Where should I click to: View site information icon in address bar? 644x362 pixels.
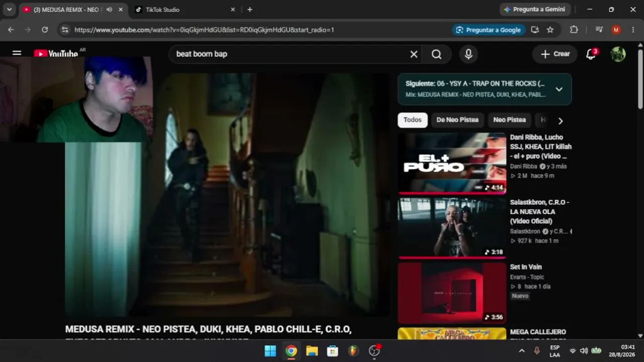64,30
